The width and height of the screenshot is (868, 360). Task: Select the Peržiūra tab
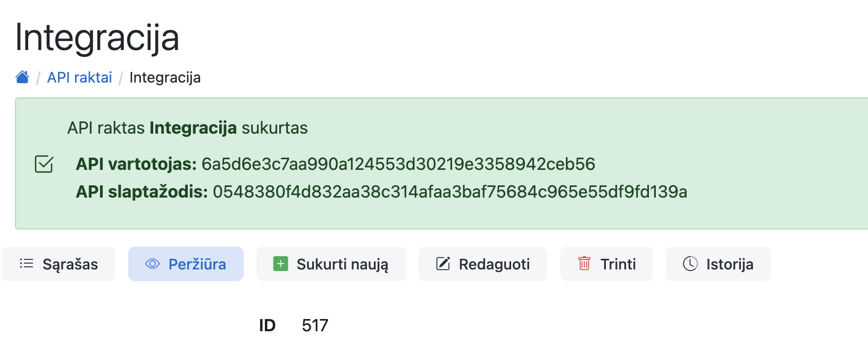click(197, 264)
